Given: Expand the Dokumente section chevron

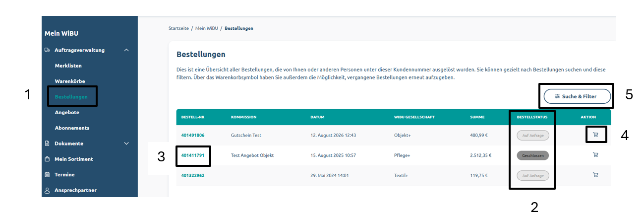Looking at the screenshot, I should point(126,143).
